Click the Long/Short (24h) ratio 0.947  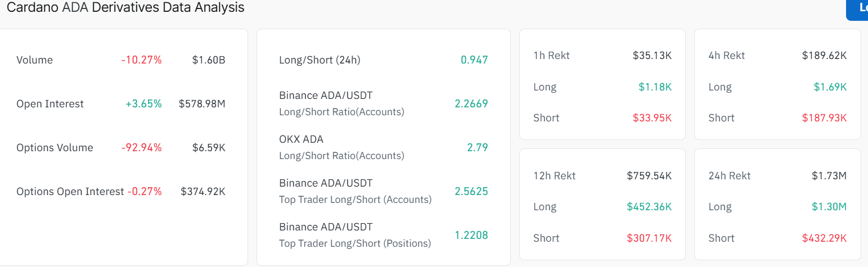[474, 60]
